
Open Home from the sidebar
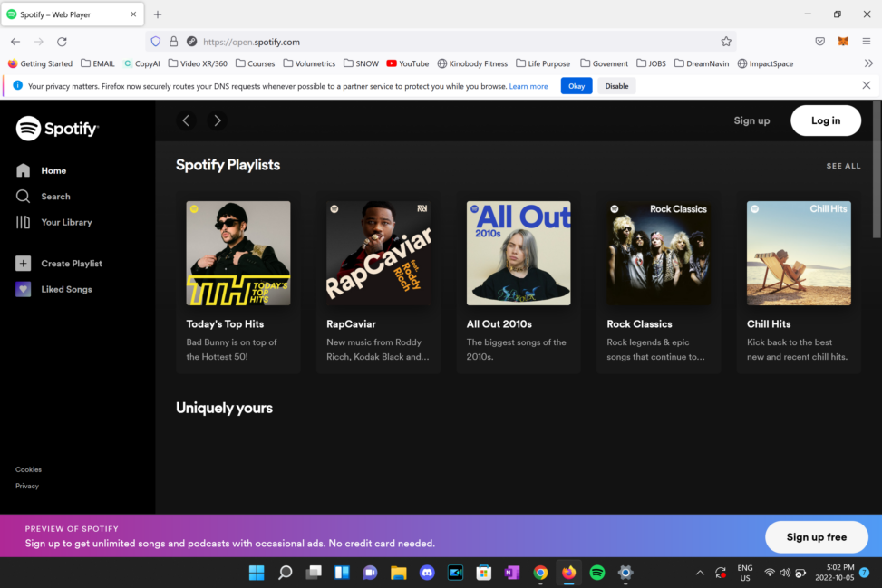coord(41,170)
